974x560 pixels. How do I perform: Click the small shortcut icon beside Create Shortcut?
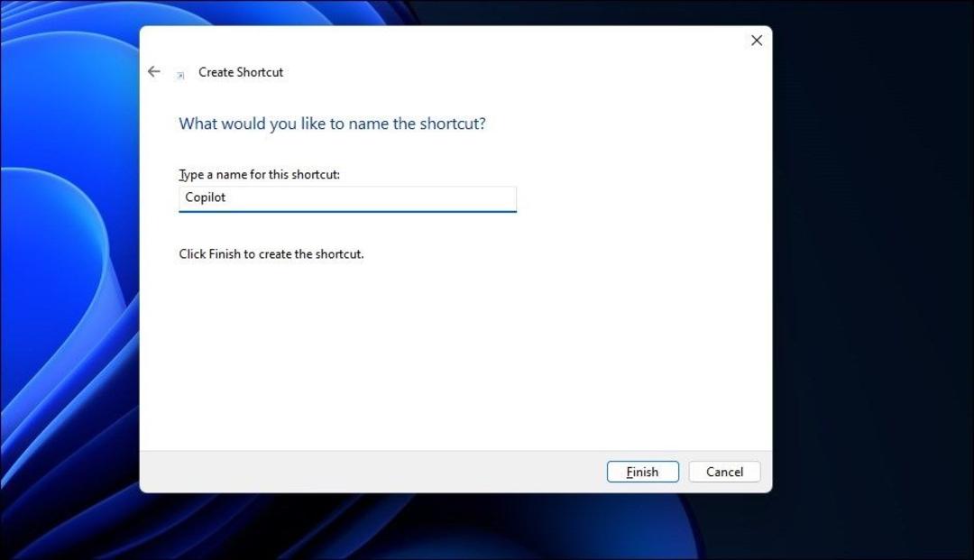click(180, 75)
